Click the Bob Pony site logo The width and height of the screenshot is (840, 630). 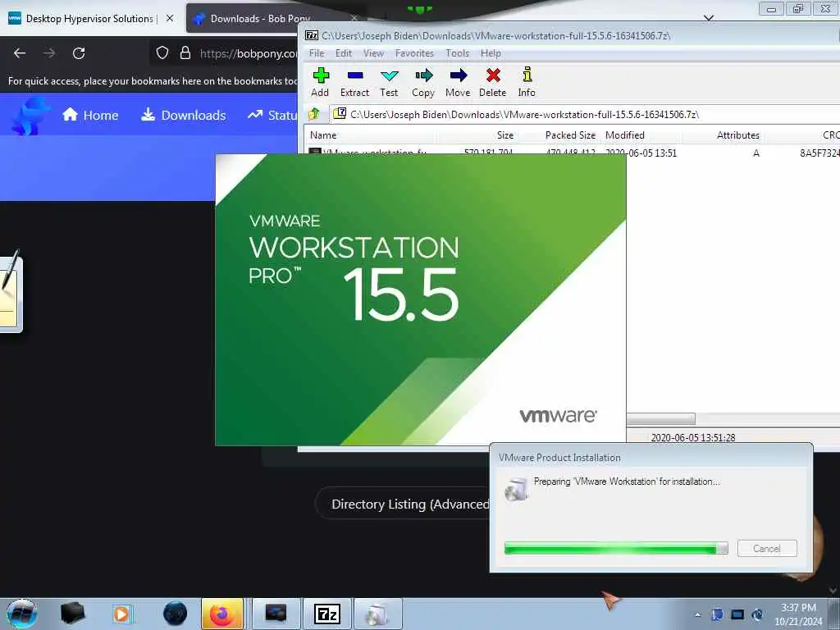point(30,115)
